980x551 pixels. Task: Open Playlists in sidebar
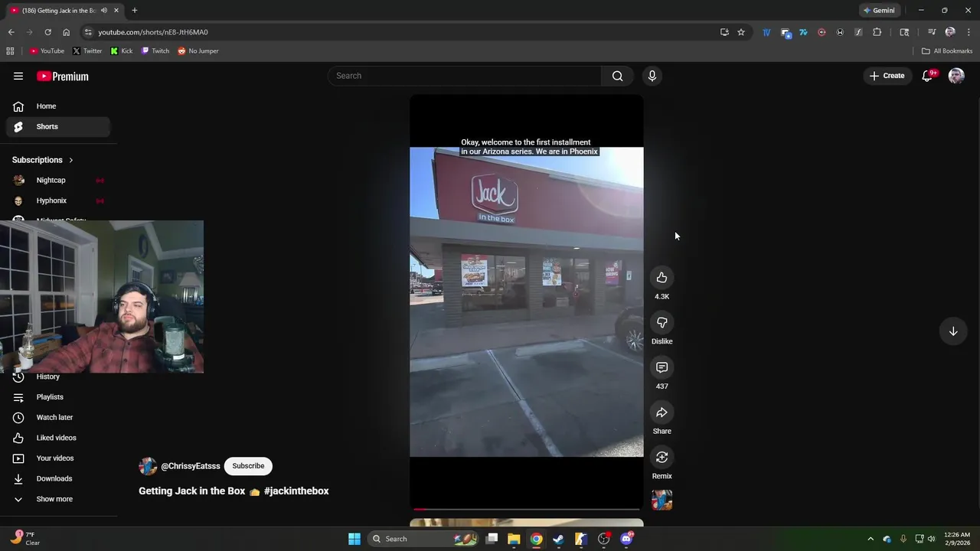(x=57, y=397)
